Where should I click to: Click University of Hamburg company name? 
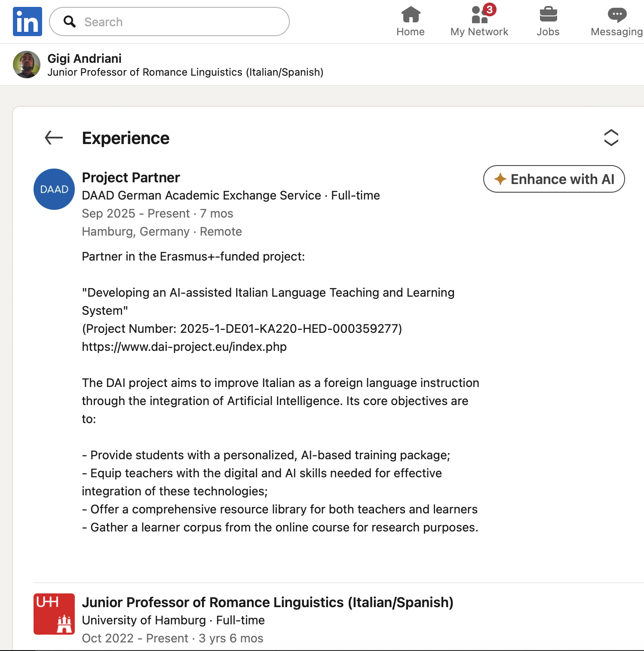pos(144,620)
